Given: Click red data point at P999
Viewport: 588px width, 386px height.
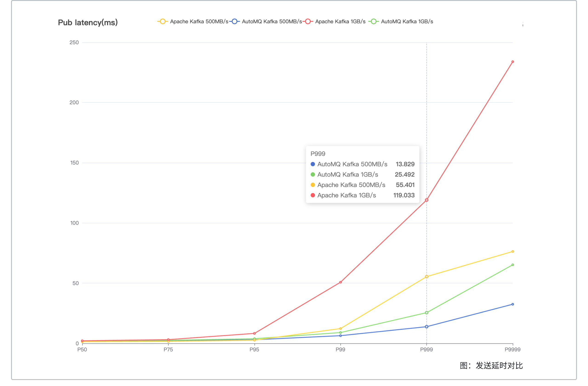Looking at the screenshot, I should point(427,200).
